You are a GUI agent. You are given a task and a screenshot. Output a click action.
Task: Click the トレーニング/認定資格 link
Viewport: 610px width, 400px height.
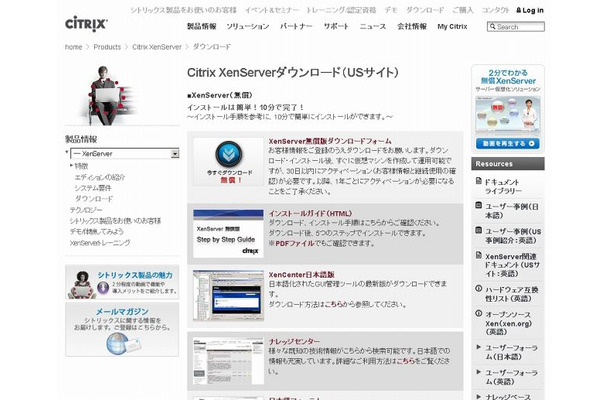pos(341,10)
